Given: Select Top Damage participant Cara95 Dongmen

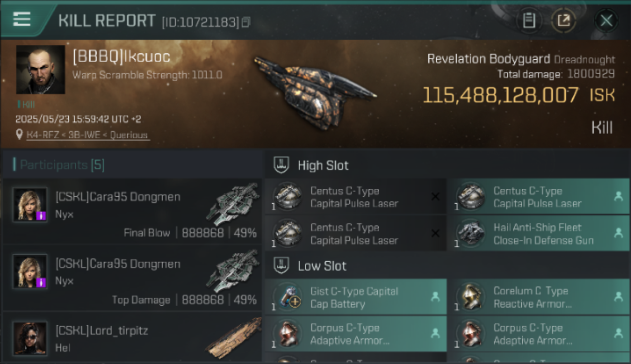Looking at the screenshot, I should 133,278.
